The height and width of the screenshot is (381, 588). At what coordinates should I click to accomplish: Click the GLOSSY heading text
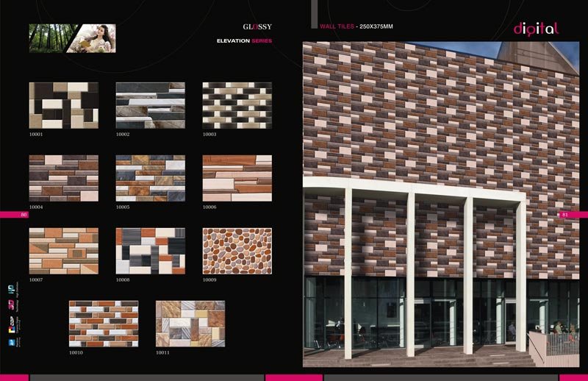[257, 26]
